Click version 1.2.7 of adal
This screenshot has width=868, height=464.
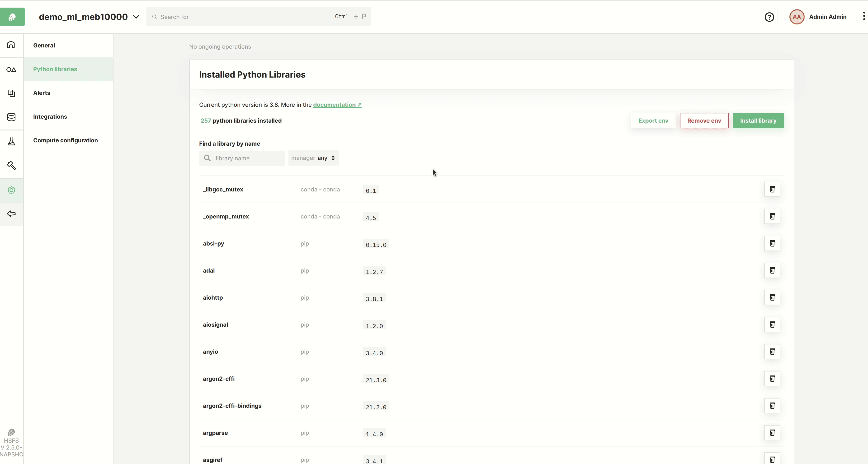tap(374, 272)
